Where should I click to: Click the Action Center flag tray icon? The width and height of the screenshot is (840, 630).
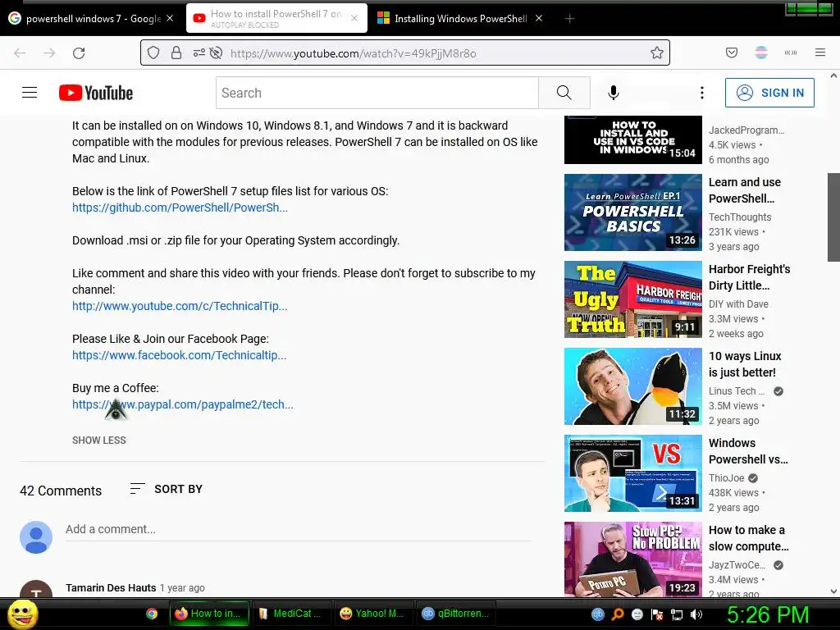coord(657,614)
